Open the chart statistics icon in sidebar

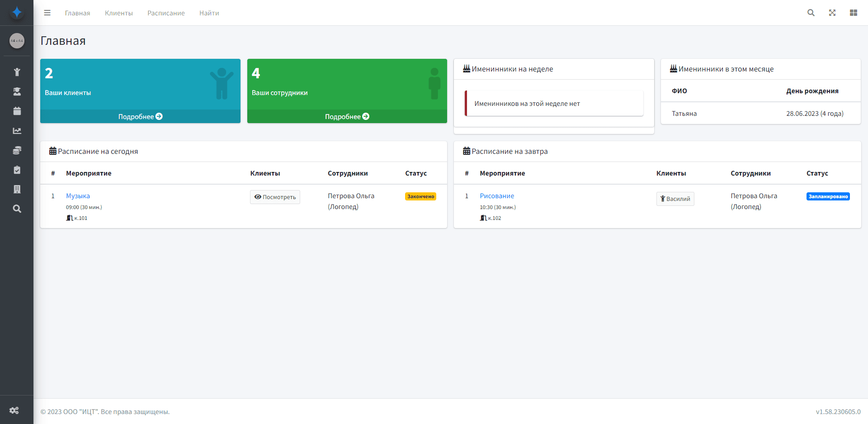point(17,131)
